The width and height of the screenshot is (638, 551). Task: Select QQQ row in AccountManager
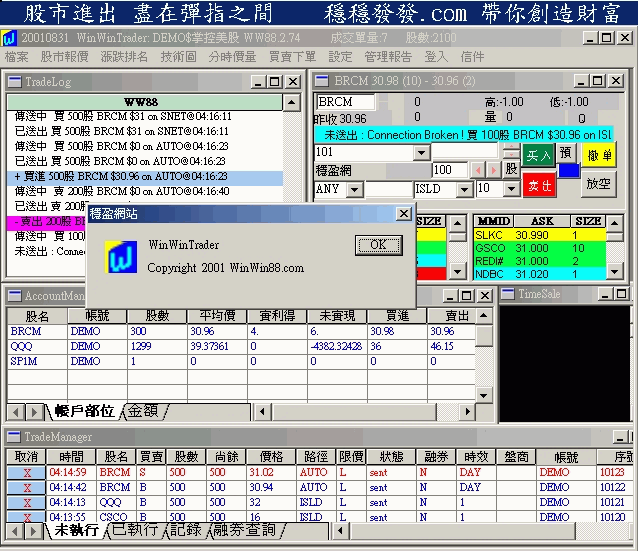point(241,346)
